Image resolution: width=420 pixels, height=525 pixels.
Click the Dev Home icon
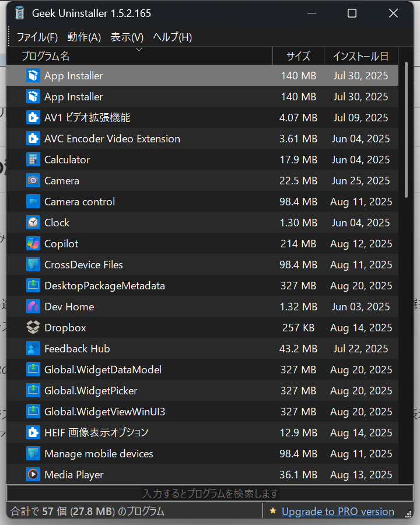(33, 307)
